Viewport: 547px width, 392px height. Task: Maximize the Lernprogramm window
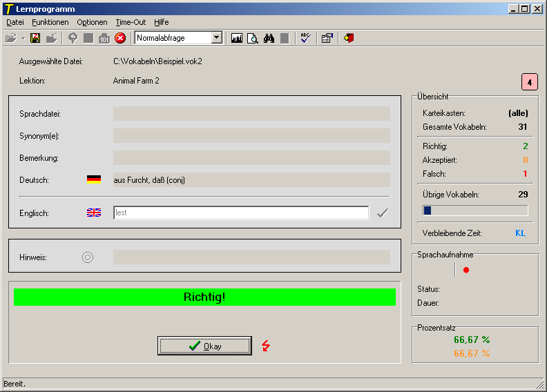tap(524, 9)
